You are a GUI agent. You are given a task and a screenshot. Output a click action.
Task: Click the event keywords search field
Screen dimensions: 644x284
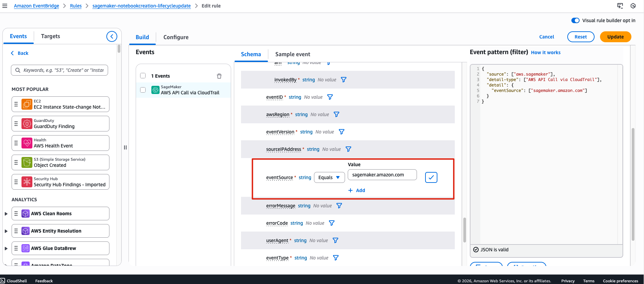pos(63,70)
